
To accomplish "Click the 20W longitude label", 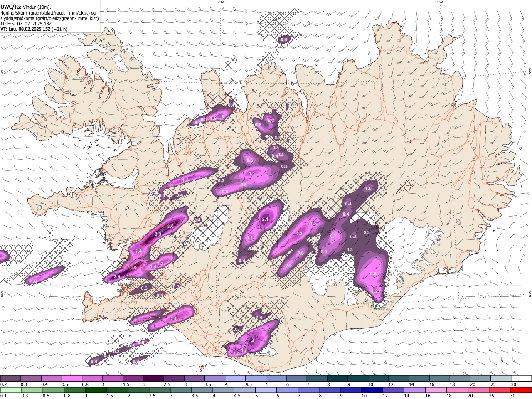I will [222, 2].
